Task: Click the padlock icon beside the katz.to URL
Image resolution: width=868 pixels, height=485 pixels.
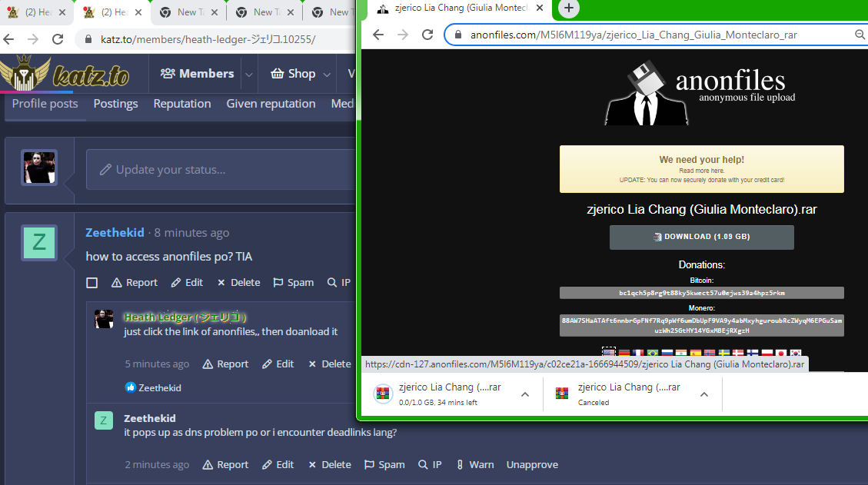Action: click(x=88, y=39)
